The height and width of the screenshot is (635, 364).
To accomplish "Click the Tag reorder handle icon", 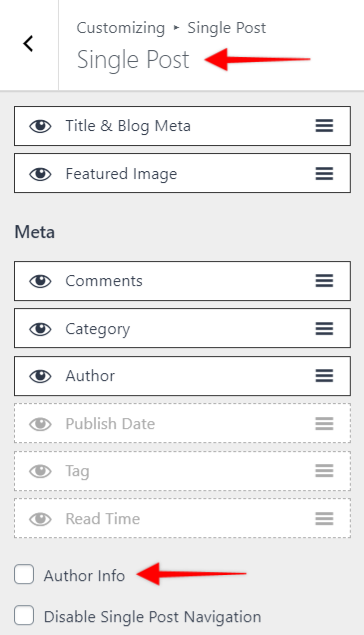I will tap(324, 471).
